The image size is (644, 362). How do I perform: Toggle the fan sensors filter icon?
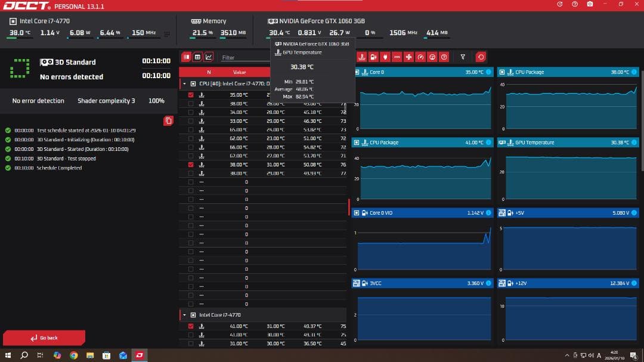(408, 57)
